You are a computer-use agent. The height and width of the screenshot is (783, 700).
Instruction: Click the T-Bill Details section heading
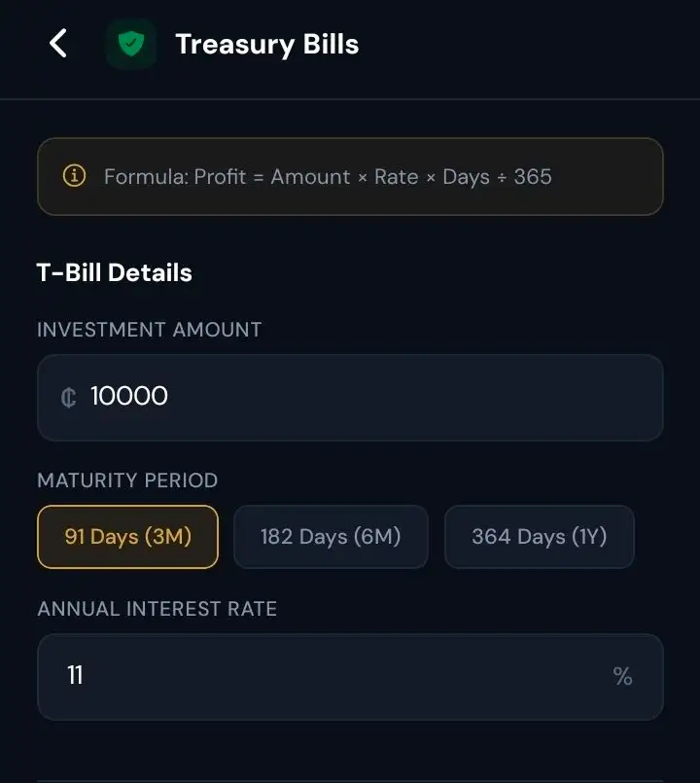click(115, 272)
